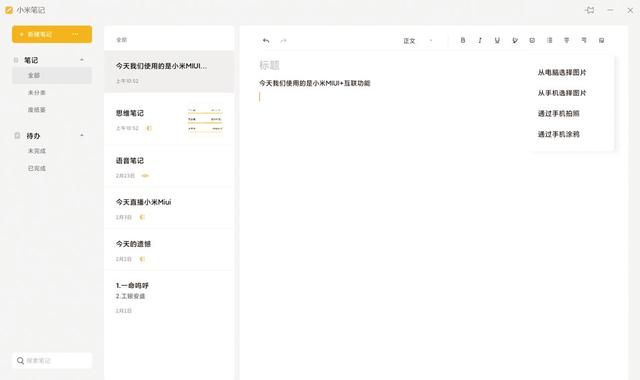Viewport: 640px width, 380px height.
Task: Click the audio waveform icon on 语音笔记
Action: 145,176
